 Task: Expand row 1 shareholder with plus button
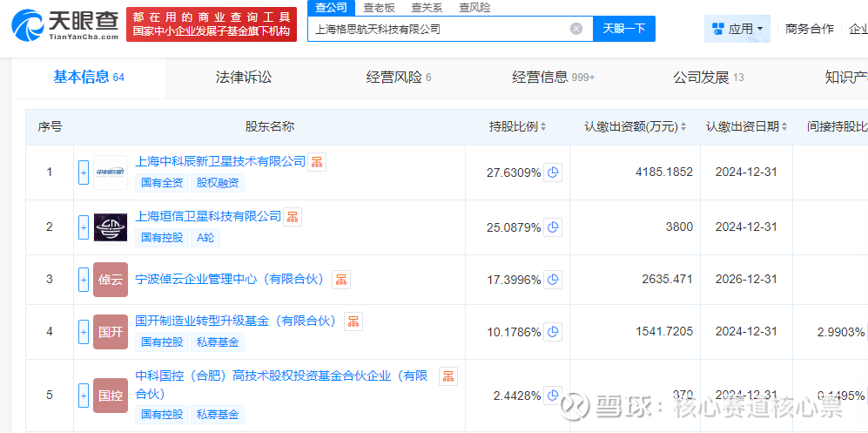[x=84, y=173]
